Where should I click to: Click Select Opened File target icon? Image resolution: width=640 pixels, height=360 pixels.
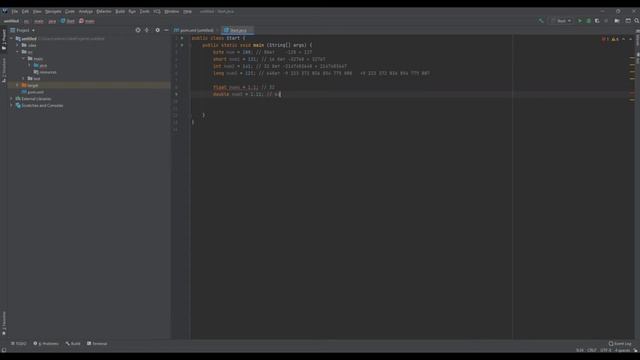tap(138, 30)
